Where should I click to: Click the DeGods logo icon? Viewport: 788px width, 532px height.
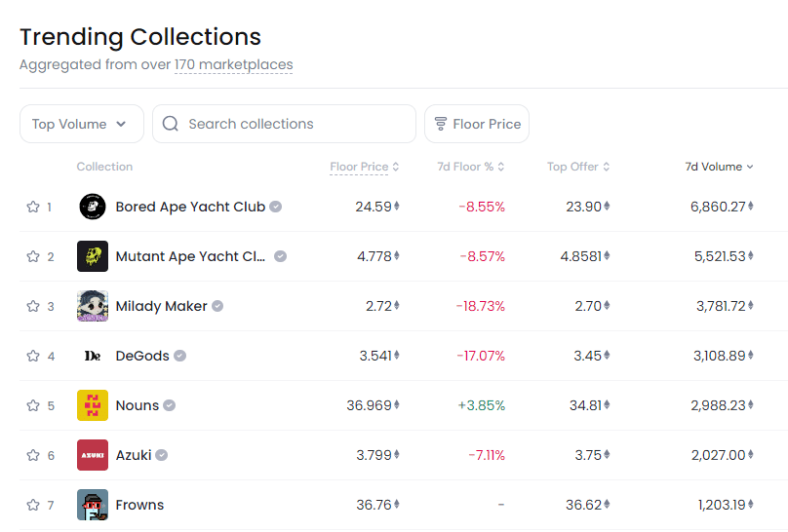(x=93, y=356)
